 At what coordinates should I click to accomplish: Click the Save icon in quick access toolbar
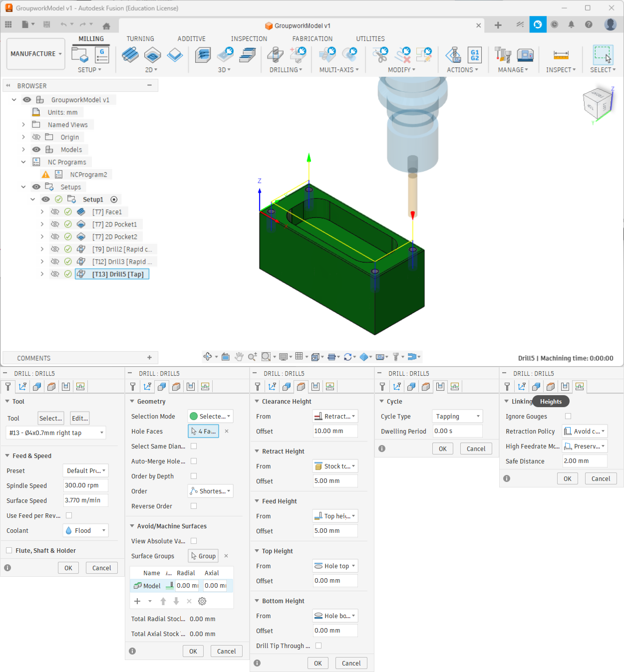point(47,24)
